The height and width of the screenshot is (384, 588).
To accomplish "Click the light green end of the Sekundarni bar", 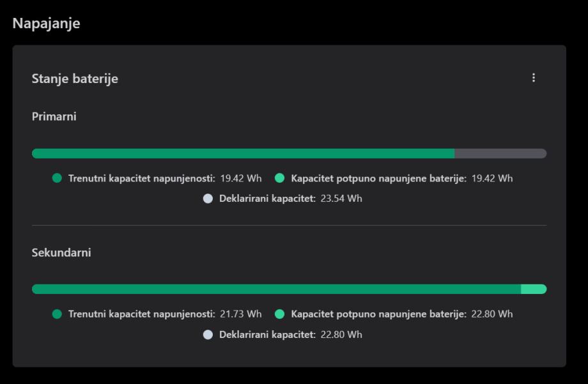I will (534, 289).
